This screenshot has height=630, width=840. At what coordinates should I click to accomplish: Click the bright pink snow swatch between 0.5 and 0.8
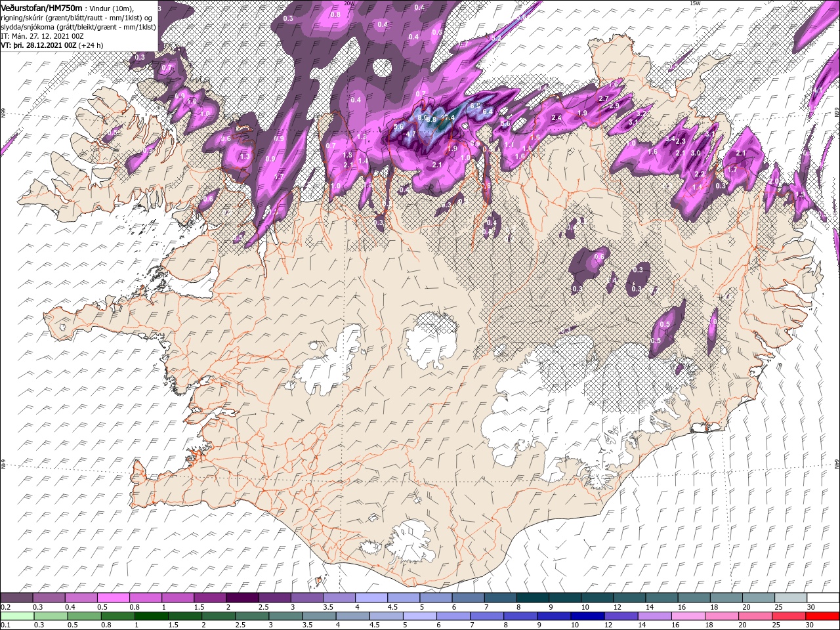tap(114, 598)
